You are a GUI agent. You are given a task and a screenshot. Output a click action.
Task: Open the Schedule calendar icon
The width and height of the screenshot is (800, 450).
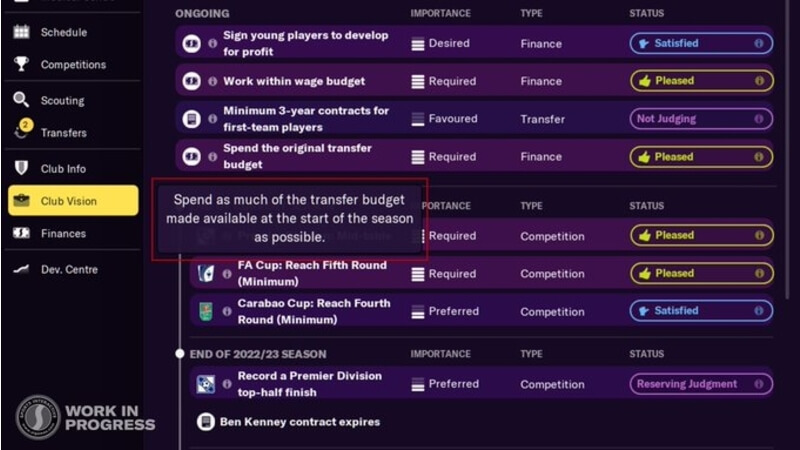click(21, 32)
